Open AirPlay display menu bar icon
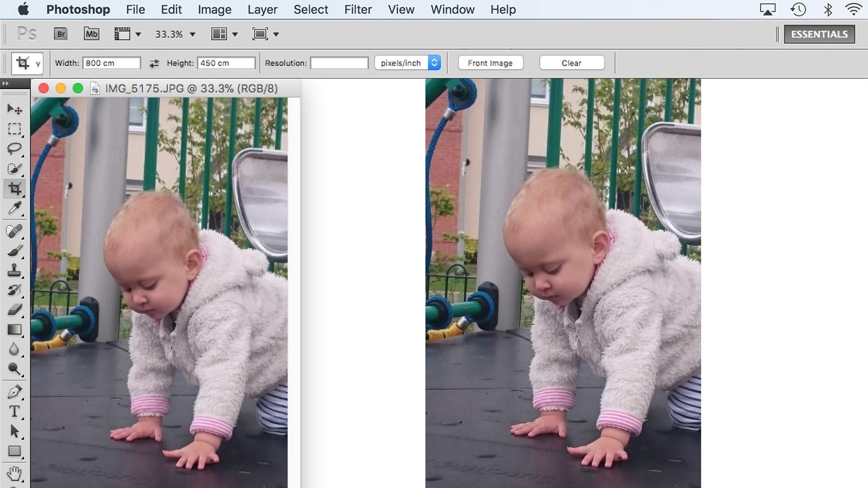The height and width of the screenshot is (488, 868). (x=768, y=9)
